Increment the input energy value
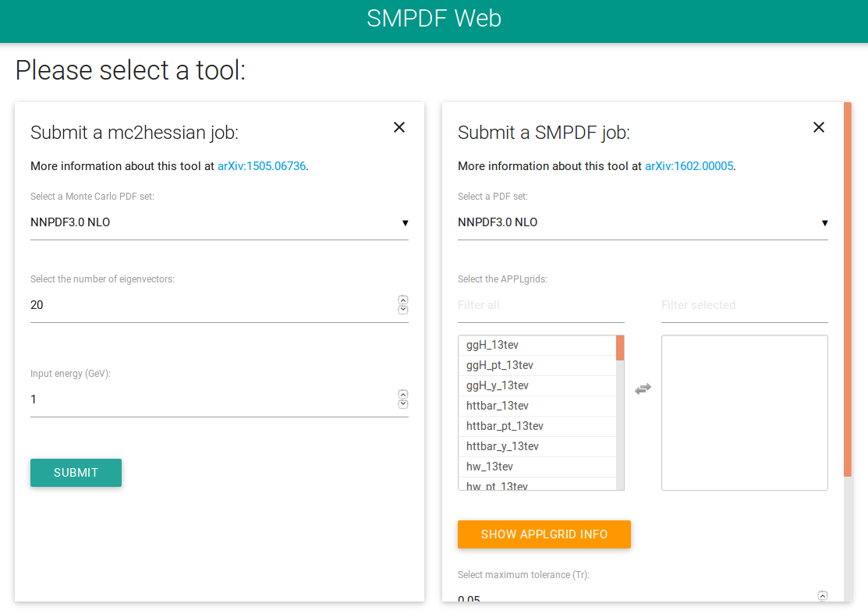868x614 pixels. coord(403,394)
